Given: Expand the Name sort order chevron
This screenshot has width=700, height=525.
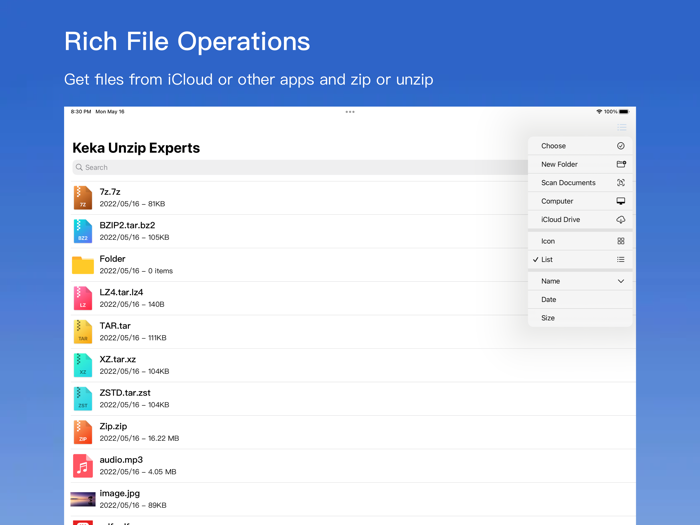Looking at the screenshot, I should click(x=620, y=281).
